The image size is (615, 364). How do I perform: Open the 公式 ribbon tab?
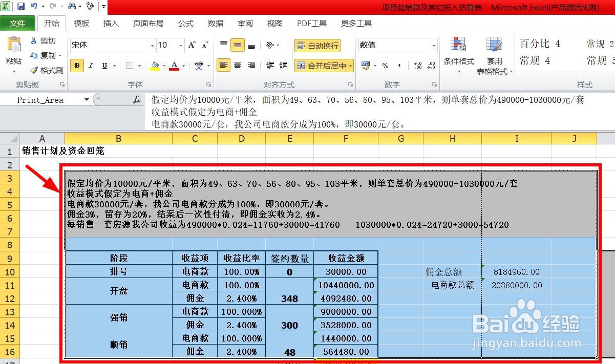[x=185, y=23]
